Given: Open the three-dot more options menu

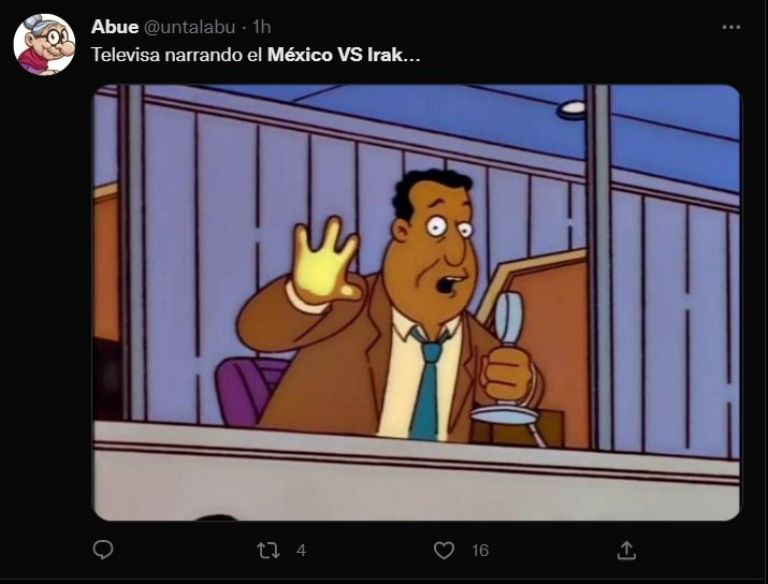Looking at the screenshot, I should (x=731, y=27).
